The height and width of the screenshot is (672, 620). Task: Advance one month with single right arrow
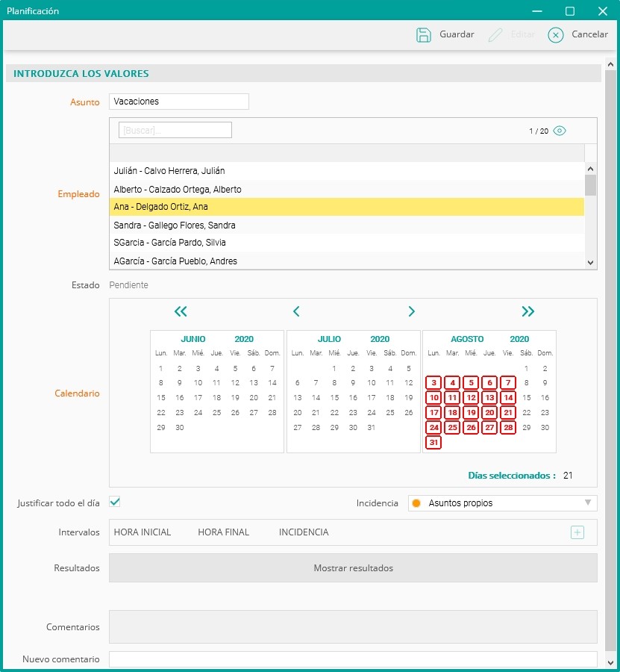click(x=411, y=311)
